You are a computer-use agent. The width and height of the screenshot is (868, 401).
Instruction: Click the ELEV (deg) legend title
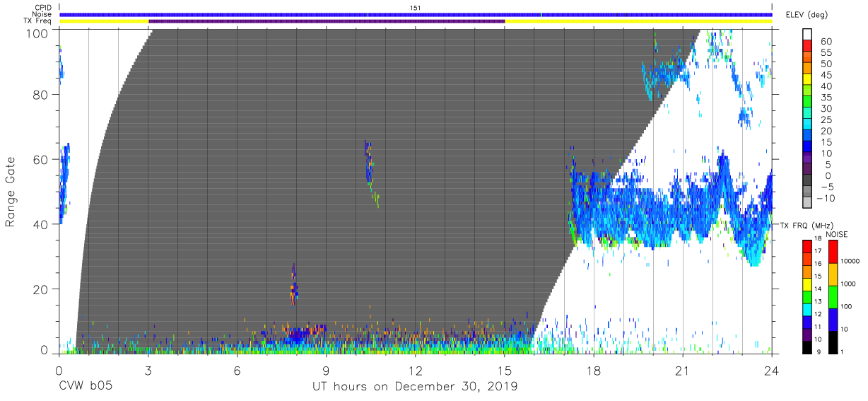click(x=807, y=15)
